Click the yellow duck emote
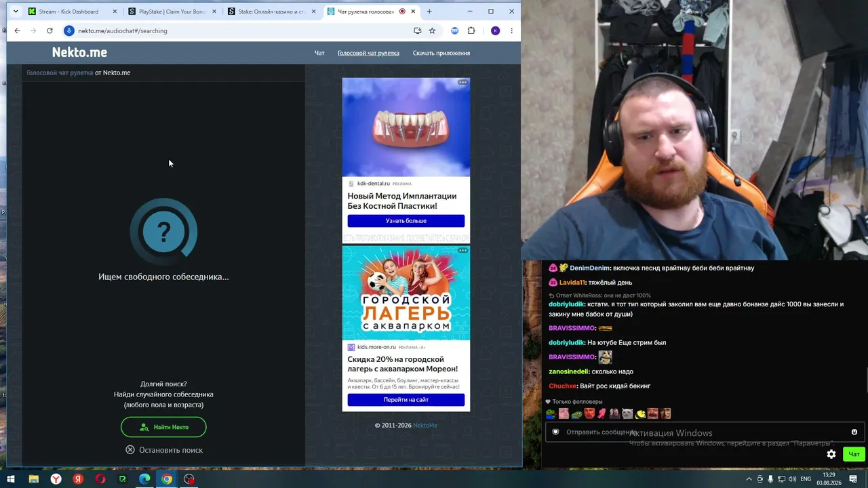The width and height of the screenshot is (868, 488). 640,413
